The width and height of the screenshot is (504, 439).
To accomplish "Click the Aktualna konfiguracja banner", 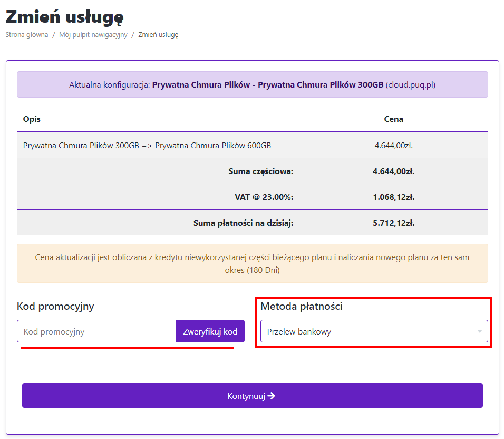I will [252, 84].
